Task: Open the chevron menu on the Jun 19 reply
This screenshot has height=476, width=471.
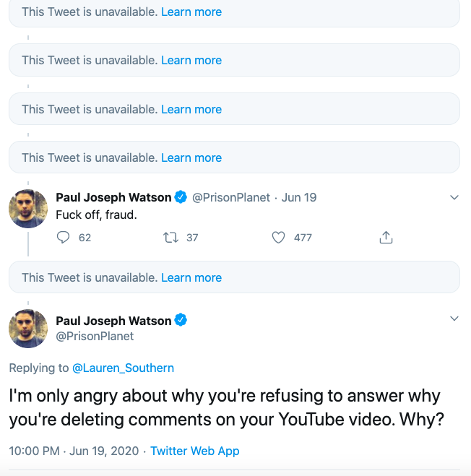Action: coord(454,197)
